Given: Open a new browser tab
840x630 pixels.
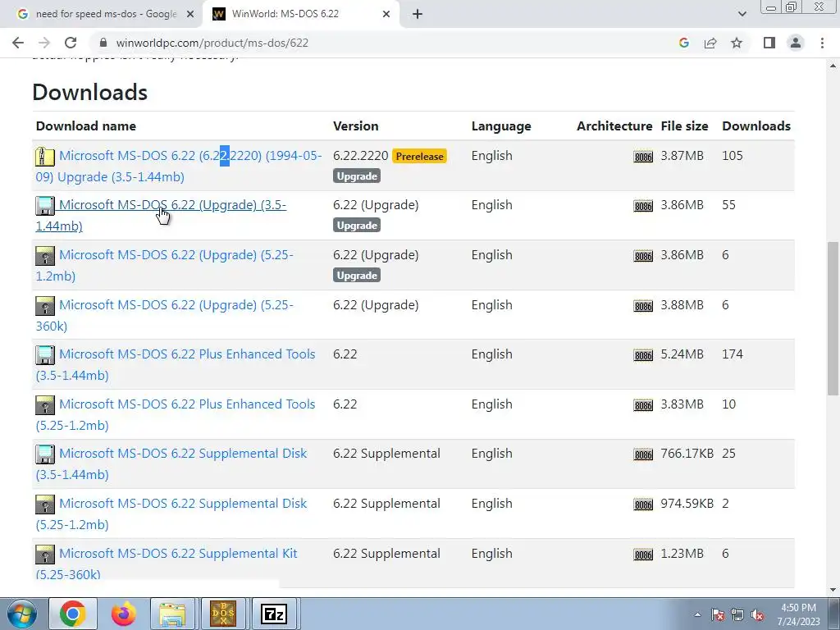Looking at the screenshot, I should tap(418, 15).
